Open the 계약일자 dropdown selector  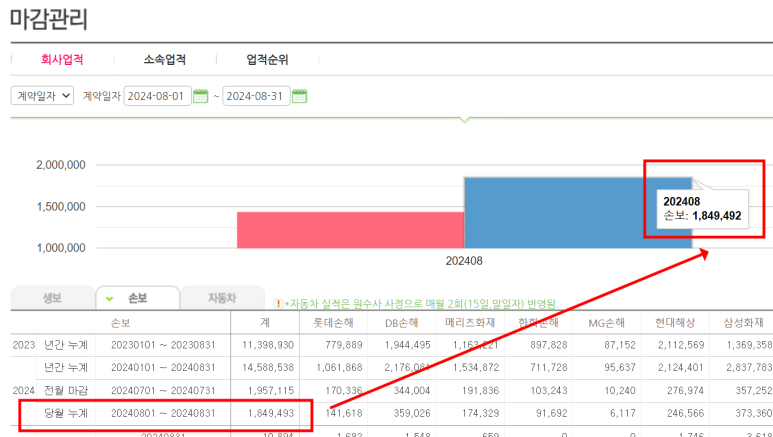[x=42, y=96]
